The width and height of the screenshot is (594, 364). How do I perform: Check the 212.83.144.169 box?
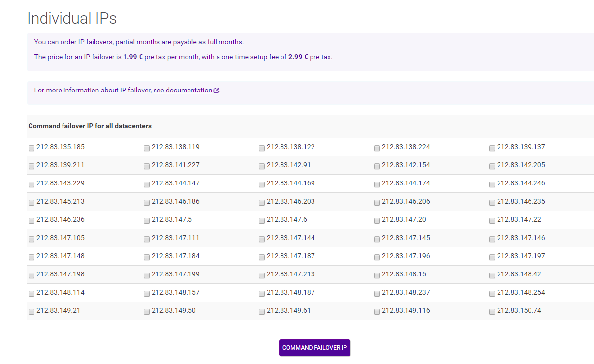coord(262,184)
